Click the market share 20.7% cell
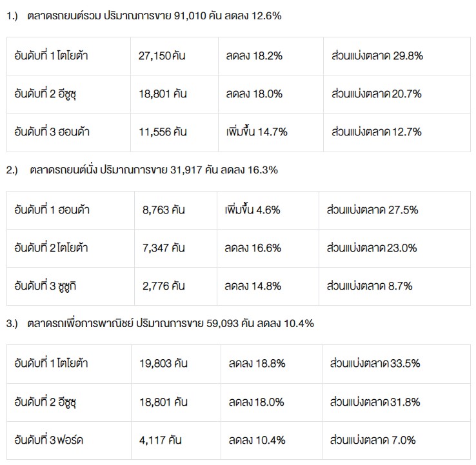This screenshot has height=465, width=476. pos(376,94)
